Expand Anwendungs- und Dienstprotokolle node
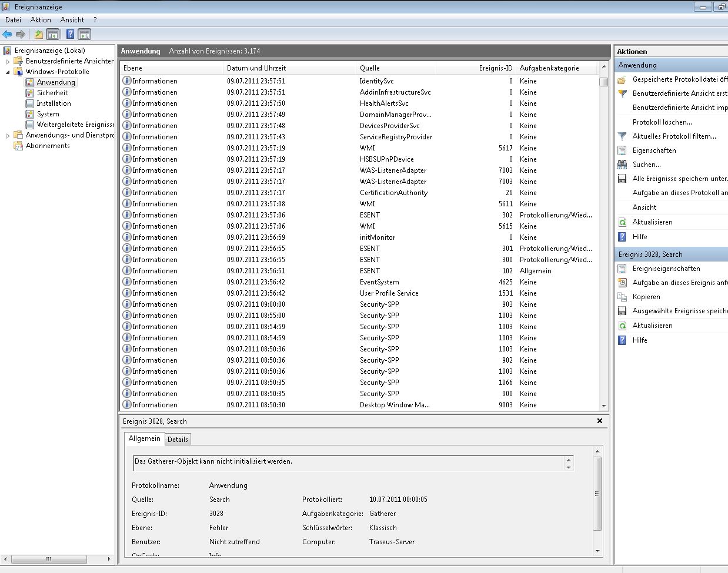The height and width of the screenshot is (573, 728). [x=8, y=135]
